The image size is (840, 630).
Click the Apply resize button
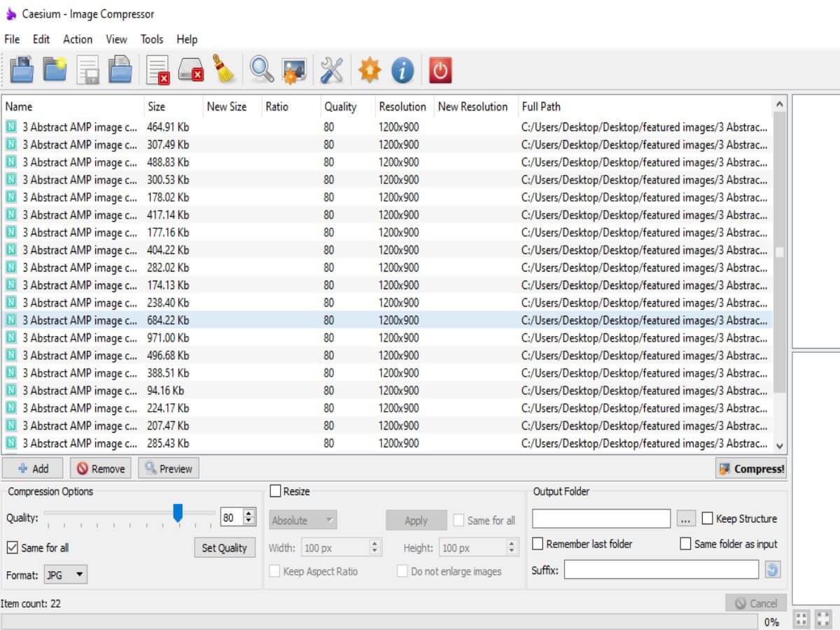tap(416, 520)
